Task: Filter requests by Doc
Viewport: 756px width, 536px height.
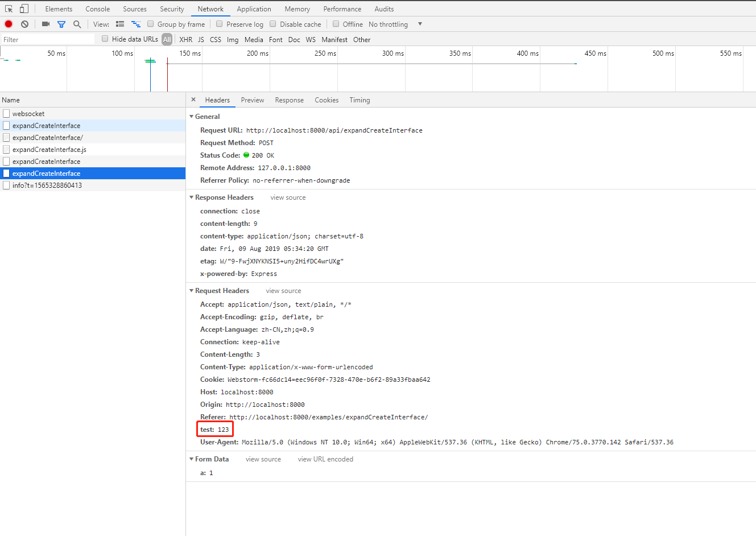Action: (294, 39)
